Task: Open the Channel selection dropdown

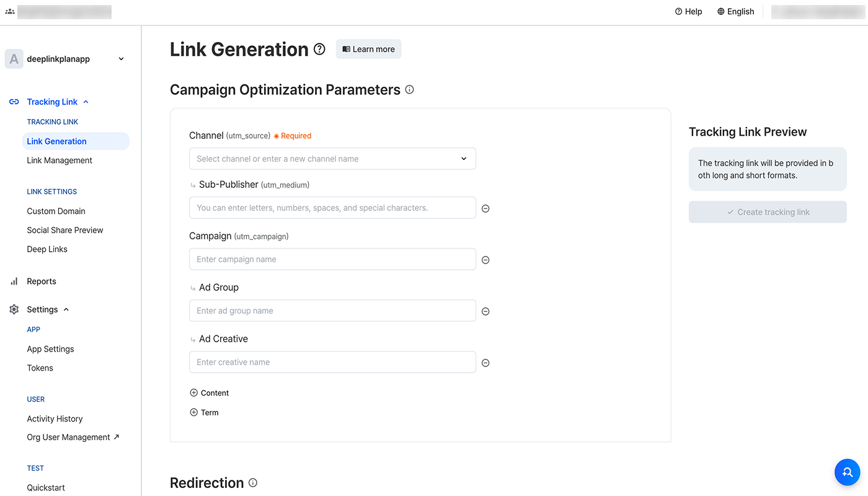Action: [x=332, y=159]
